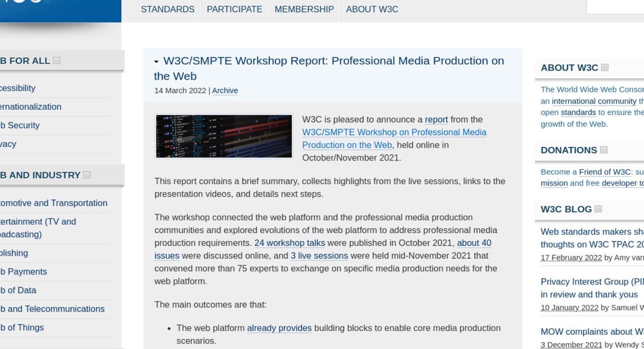Open the international community link

click(594, 101)
